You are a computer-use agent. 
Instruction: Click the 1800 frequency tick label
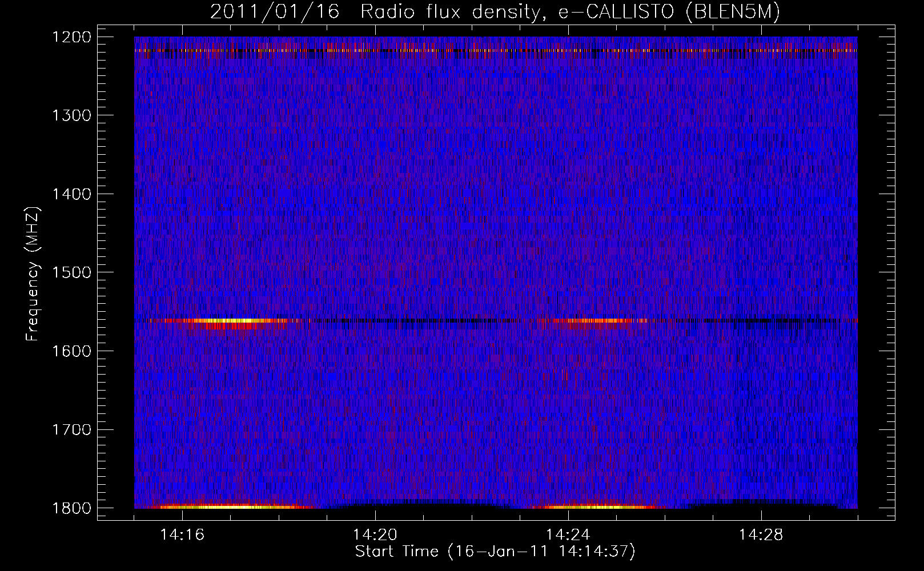tap(71, 508)
